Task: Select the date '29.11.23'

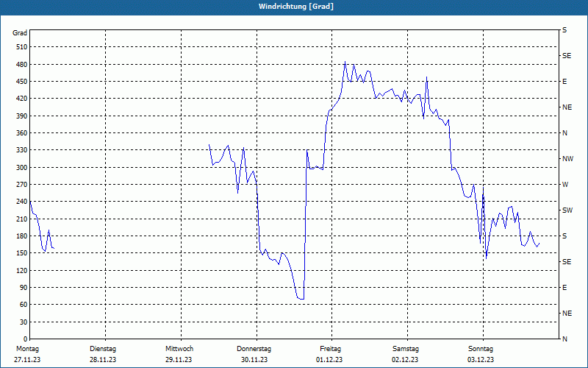Action: pyautogui.click(x=179, y=360)
